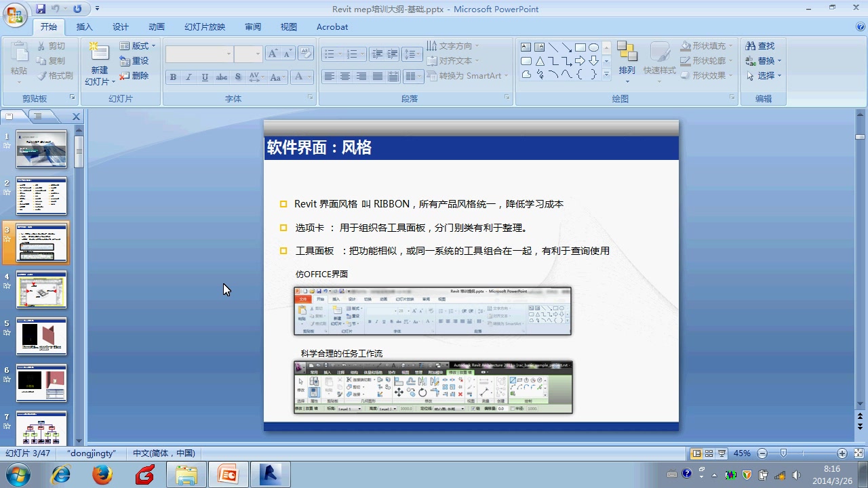Click the Grow Font icon
The width and height of the screenshot is (868, 488).
click(273, 54)
